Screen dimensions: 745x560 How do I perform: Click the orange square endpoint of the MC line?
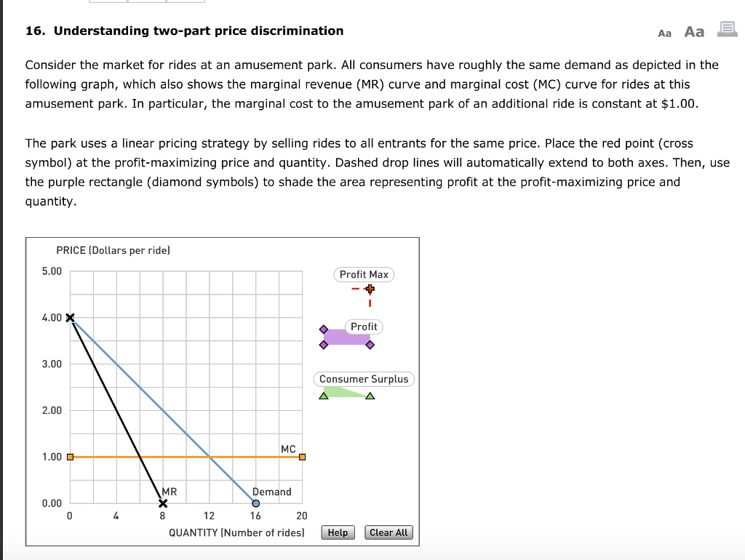coord(301,457)
